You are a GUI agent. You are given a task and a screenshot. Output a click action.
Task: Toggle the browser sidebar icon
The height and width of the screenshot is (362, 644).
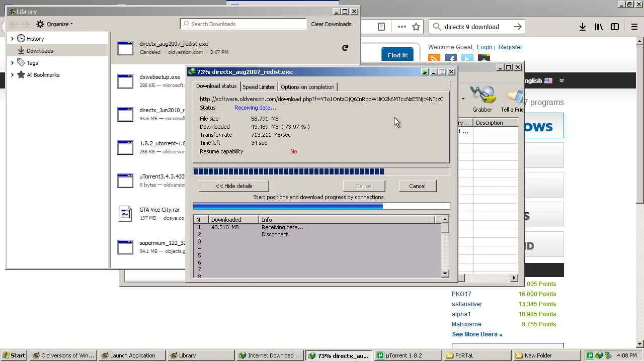[x=615, y=27]
